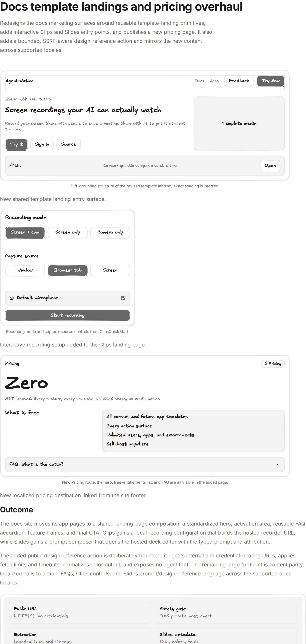The height and width of the screenshot is (644, 306).
Task: Open the Apps nav item
Action: click(x=214, y=81)
